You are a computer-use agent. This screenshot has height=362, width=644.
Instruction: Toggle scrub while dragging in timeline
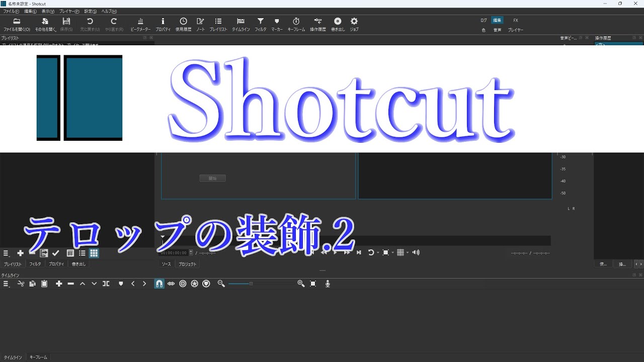pos(171,284)
